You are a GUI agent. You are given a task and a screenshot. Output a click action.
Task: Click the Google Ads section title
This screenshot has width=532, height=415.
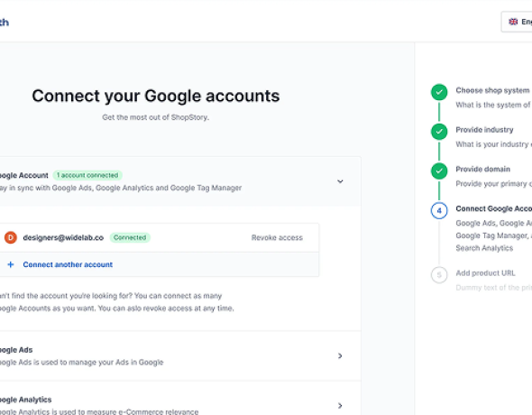pyautogui.click(x=16, y=350)
